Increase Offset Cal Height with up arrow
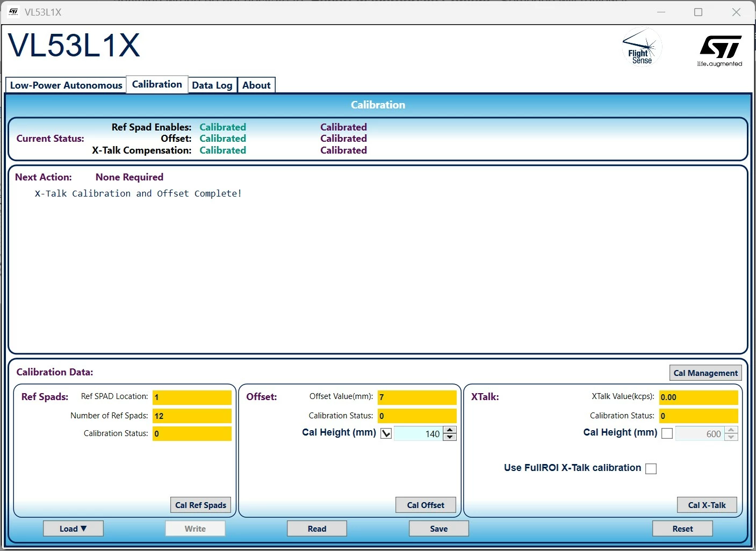The height and width of the screenshot is (551, 756). (450, 430)
